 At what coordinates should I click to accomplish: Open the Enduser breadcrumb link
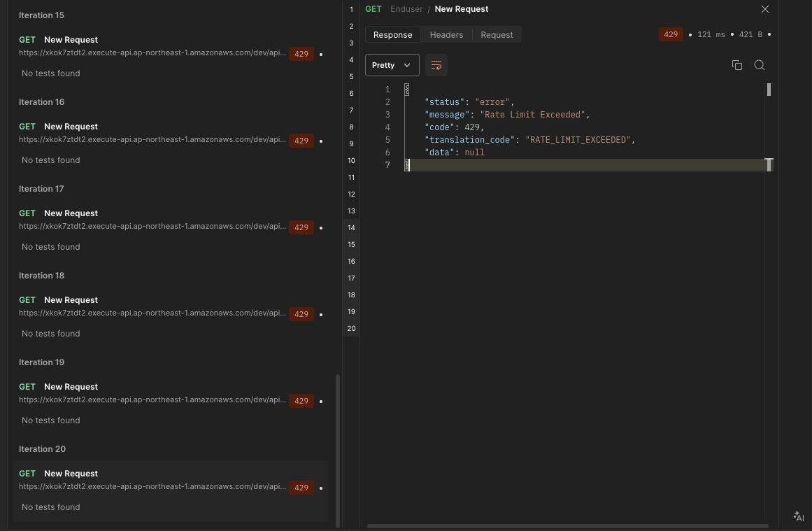pyautogui.click(x=406, y=9)
